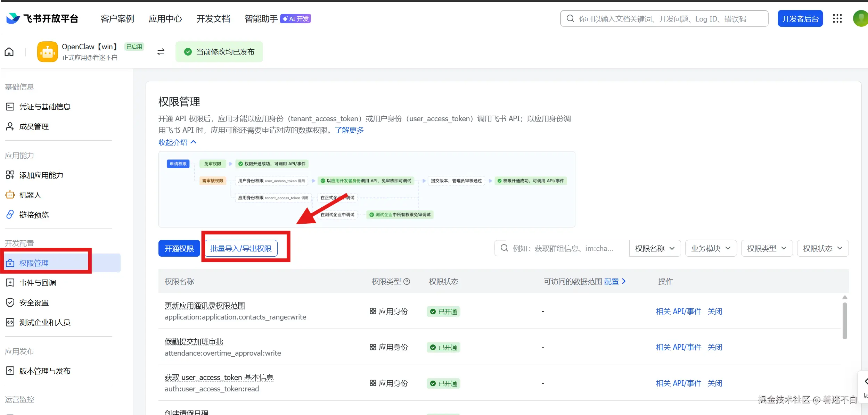Screen dimensions: 868x415
Task: Expand the 权限名称 dropdown
Action: [x=655, y=249]
